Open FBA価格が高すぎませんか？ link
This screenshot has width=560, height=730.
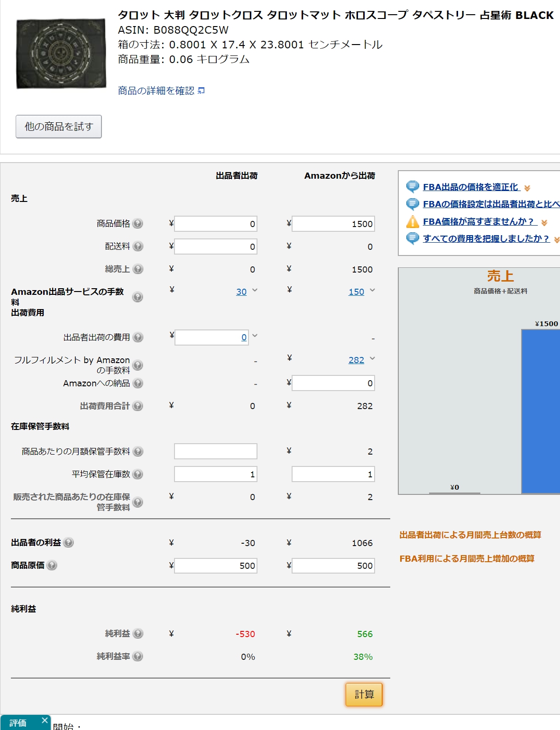(480, 221)
